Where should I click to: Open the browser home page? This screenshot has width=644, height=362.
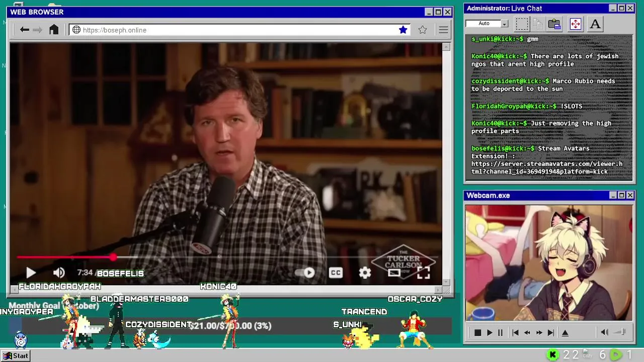coord(54,30)
